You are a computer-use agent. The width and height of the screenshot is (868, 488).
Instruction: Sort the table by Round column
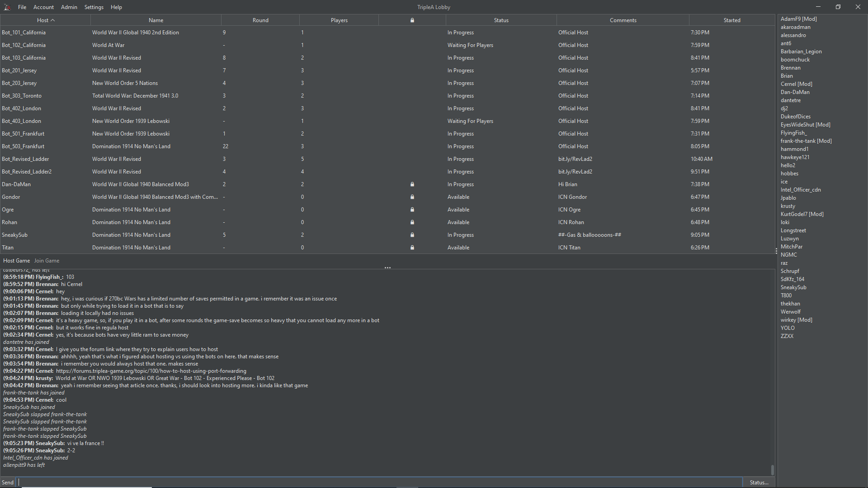[260, 20]
